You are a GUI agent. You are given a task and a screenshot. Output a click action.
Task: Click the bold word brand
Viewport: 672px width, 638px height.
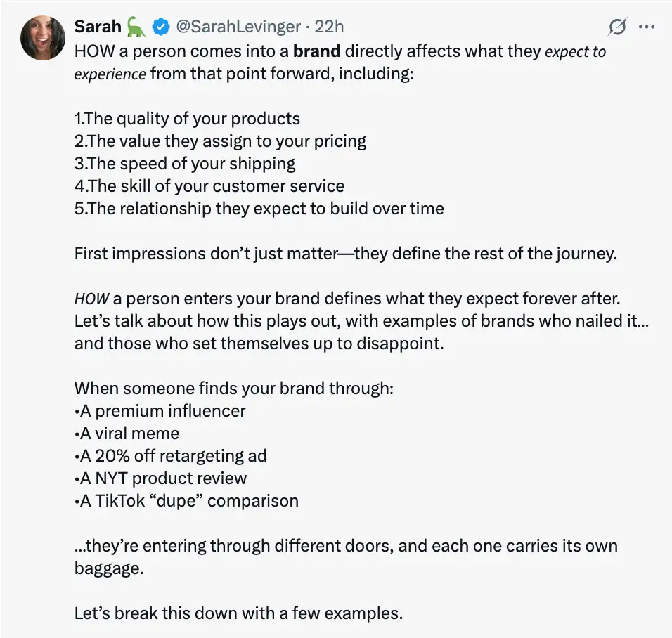point(317,51)
